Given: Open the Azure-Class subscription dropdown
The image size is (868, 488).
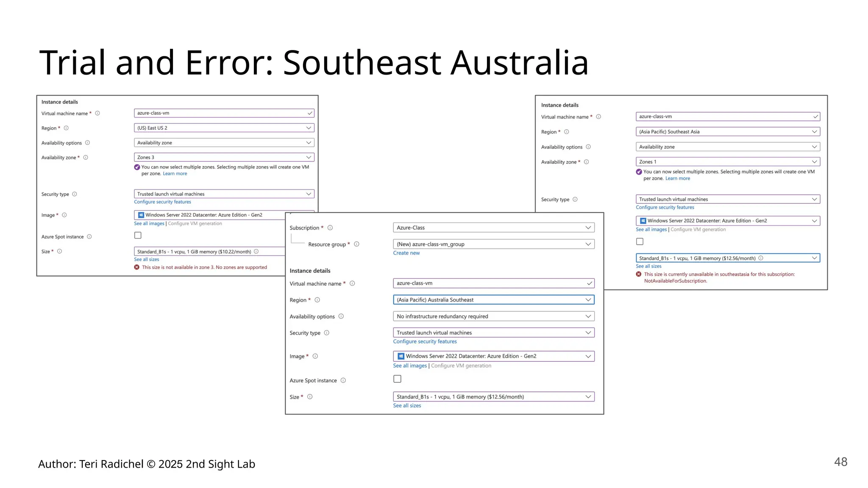Looking at the screenshot, I should coord(494,227).
